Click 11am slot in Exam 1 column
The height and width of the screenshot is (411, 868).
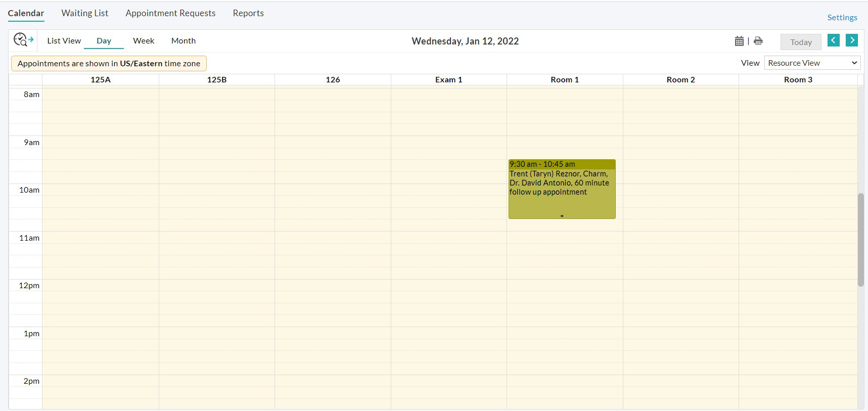(x=448, y=238)
